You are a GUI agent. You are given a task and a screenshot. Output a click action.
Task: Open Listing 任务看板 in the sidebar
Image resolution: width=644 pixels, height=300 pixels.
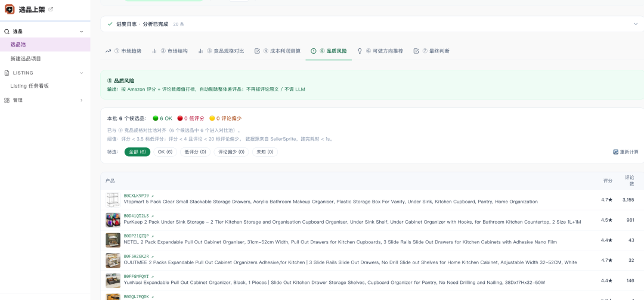click(45, 86)
